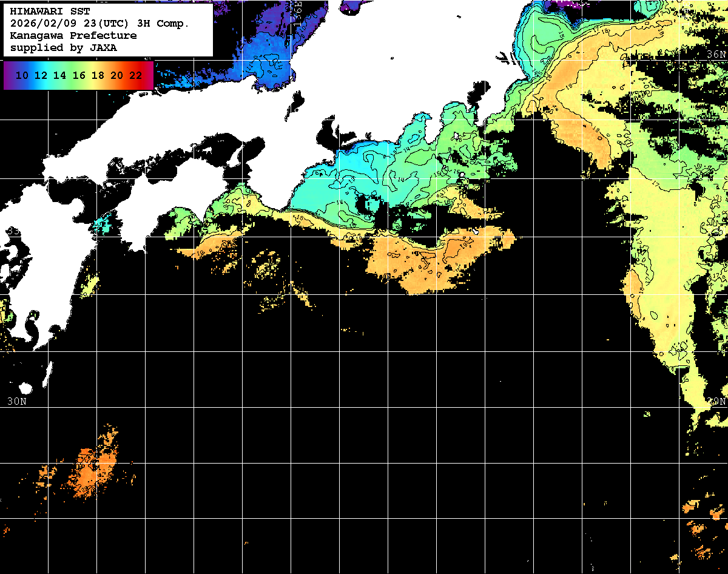Click the 'supplied by JAXA' credit
Image resolution: width=728 pixels, height=574 pixels.
click(x=63, y=47)
